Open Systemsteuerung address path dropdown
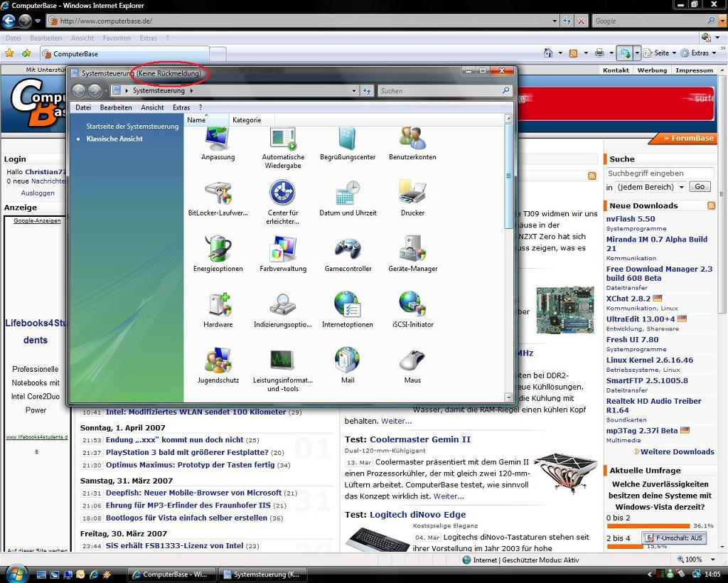 click(x=354, y=91)
